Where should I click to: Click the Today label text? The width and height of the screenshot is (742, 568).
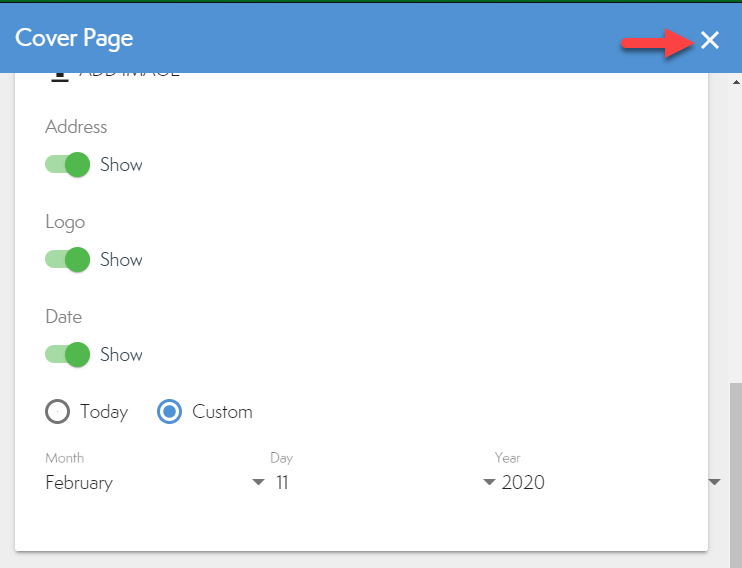pyautogui.click(x=104, y=411)
